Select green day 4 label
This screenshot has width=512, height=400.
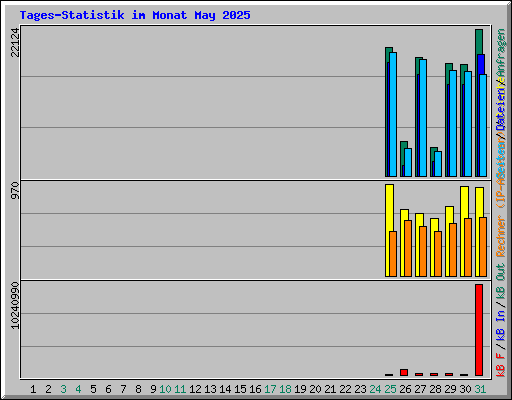pos(78,389)
